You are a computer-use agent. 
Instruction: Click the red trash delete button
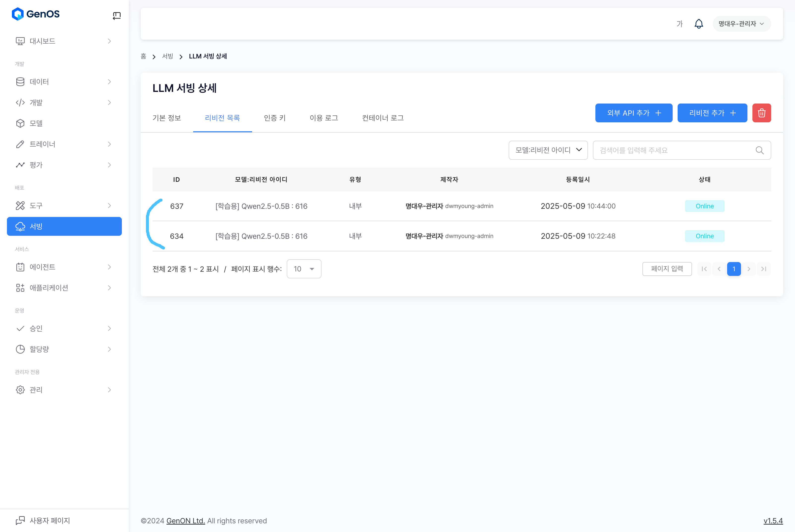(x=761, y=113)
